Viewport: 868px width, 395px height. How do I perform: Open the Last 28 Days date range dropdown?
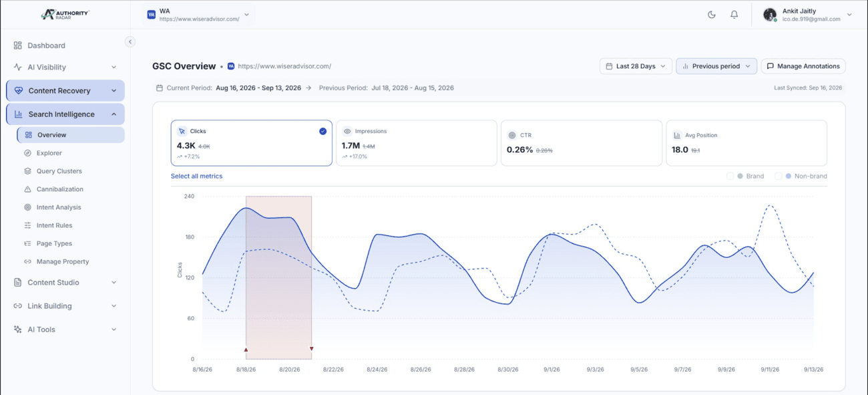(635, 66)
